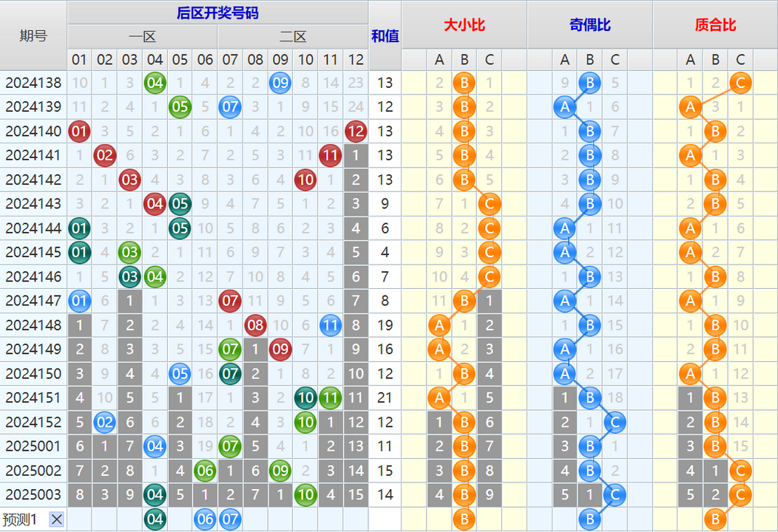
Task: Select the 一区 header
Action: pyautogui.click(x=143, y=37)
